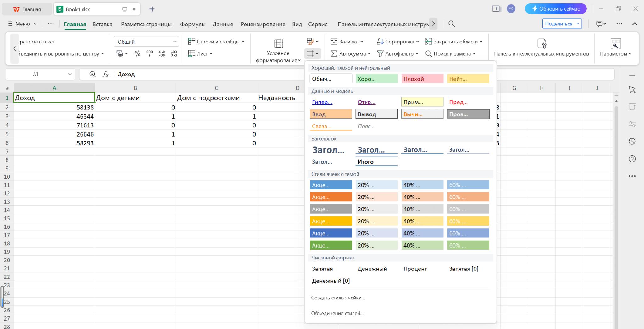Click the search magnifier icon
This screenshot has width=644, height=329.
452,24
